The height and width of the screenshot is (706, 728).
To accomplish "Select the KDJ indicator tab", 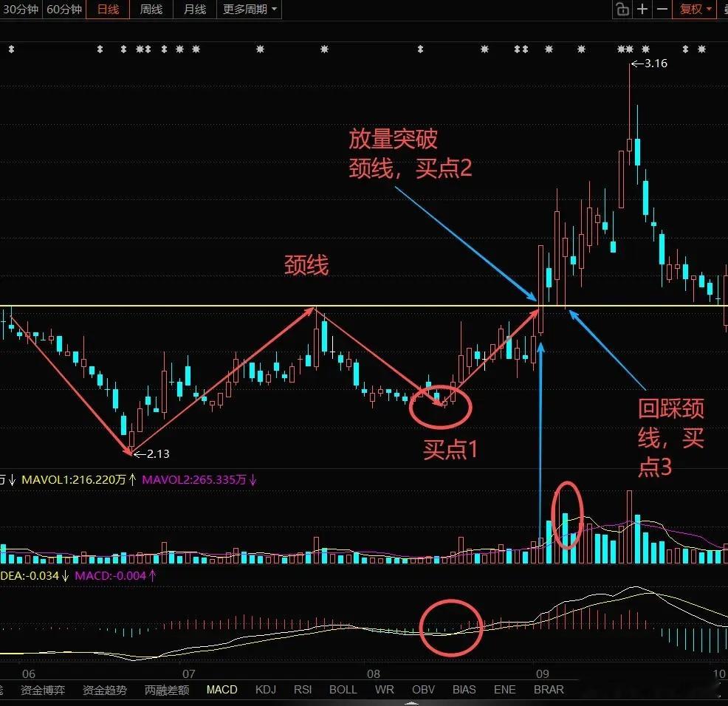I will click(266, 690).
